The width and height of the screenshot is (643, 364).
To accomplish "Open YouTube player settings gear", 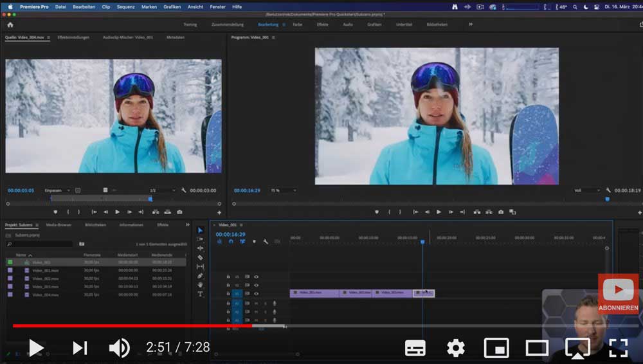I will coord(455,348).
